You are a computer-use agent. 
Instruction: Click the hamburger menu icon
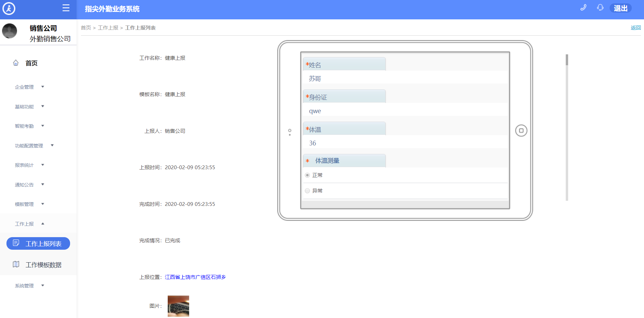point(66,8)
